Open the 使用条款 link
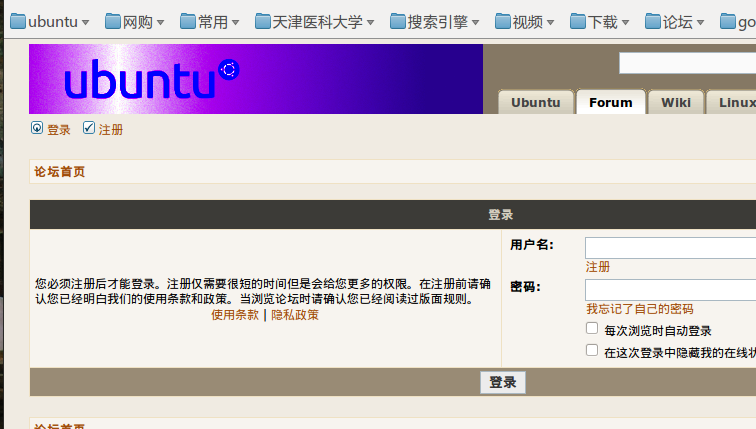756x429 pixels. (x=235, y=315)
